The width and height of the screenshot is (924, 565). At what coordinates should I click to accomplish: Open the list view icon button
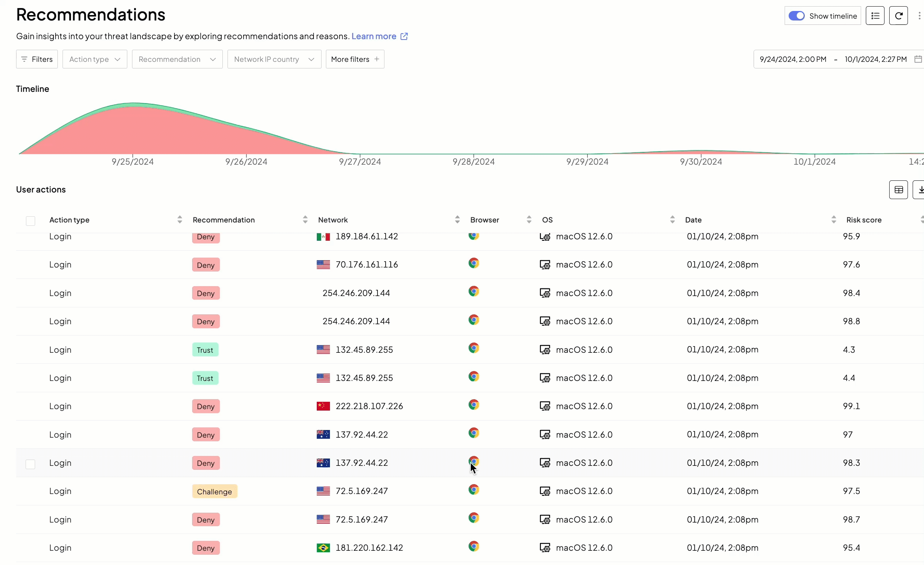coord(875,16)
